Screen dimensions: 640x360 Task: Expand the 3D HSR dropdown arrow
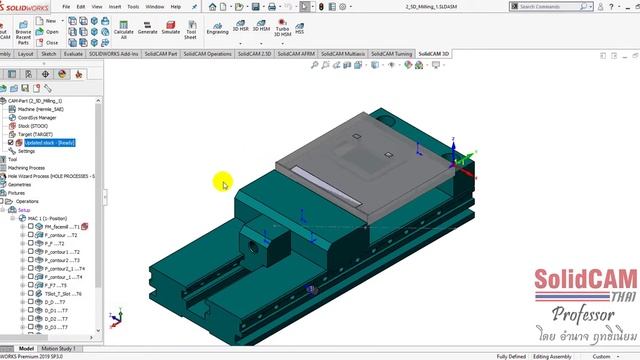tap(240, 43)
